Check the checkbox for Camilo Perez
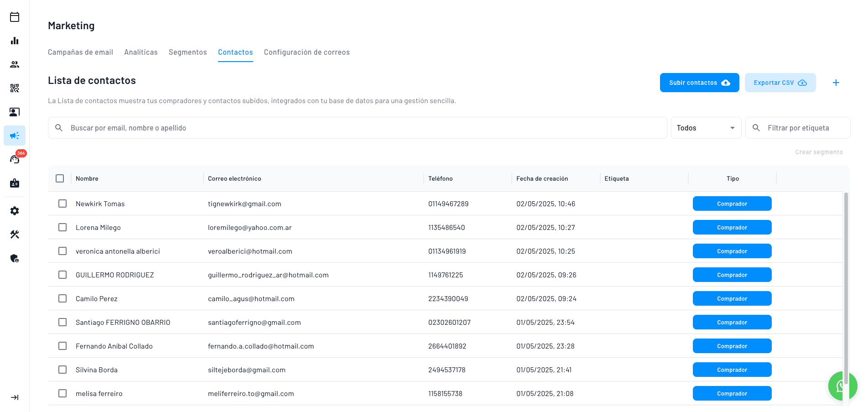This screenshot has width=868, height=412. [62, 298]
